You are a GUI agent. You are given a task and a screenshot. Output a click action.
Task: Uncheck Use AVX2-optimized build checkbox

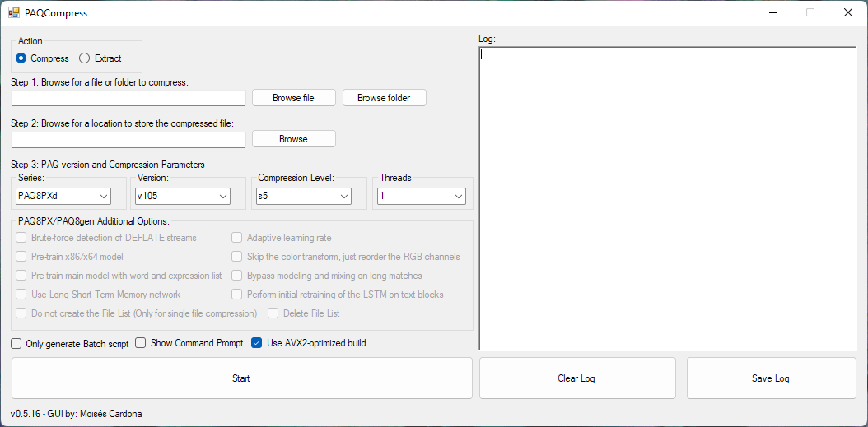coord(256,343)
